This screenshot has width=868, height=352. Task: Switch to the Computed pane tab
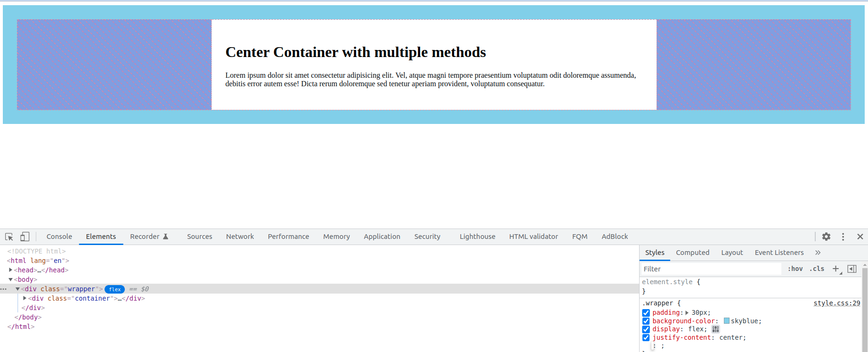(x=692, y=253)
